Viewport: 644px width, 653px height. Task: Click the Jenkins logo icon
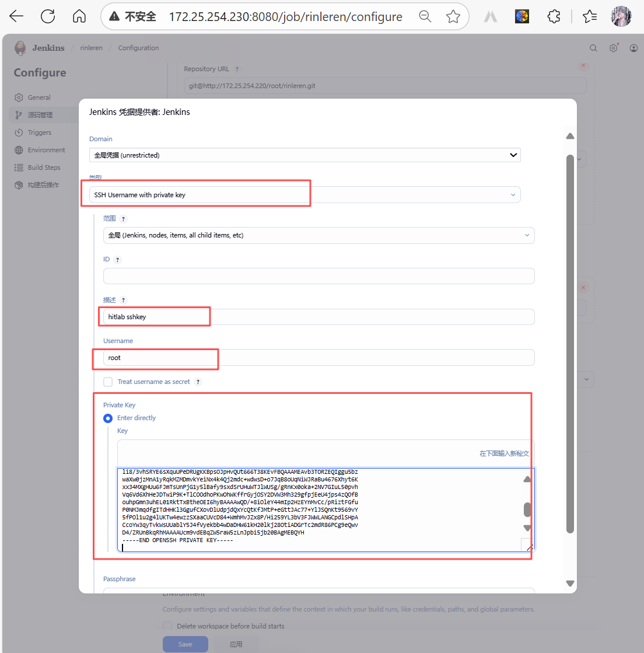(x=20, y=48)
